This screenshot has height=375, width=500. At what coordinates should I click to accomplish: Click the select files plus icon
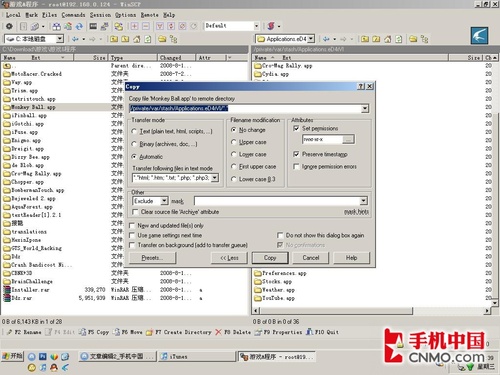pos(134,26)
